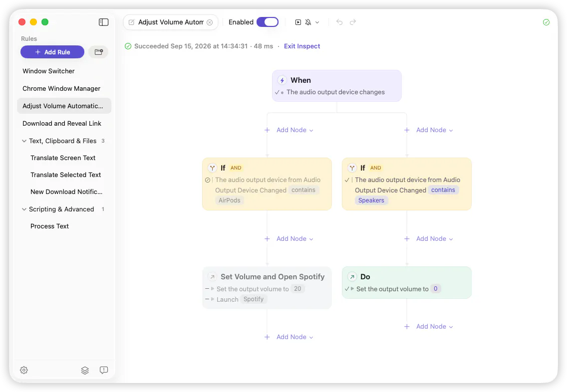Open Add Node dropdown below AirPods If node
This screenshot has height=392, width=567.
294,239
